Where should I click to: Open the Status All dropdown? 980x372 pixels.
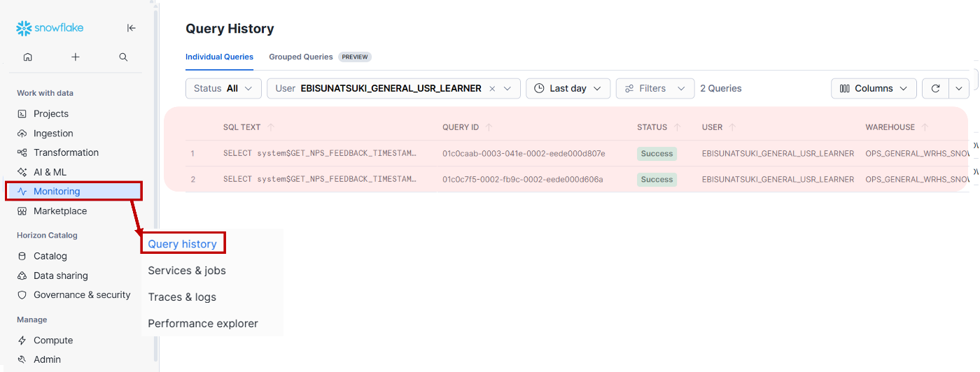pyautogui.click(x=223, y=89)
